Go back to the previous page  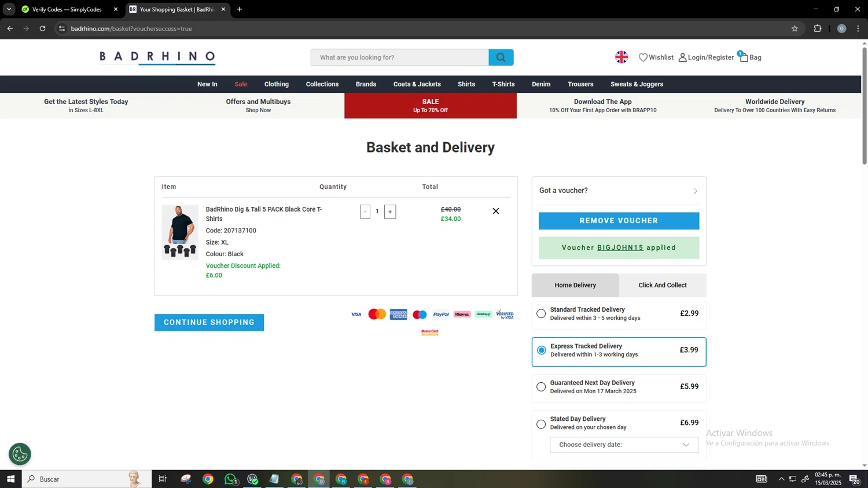click(x=10, y=28)
